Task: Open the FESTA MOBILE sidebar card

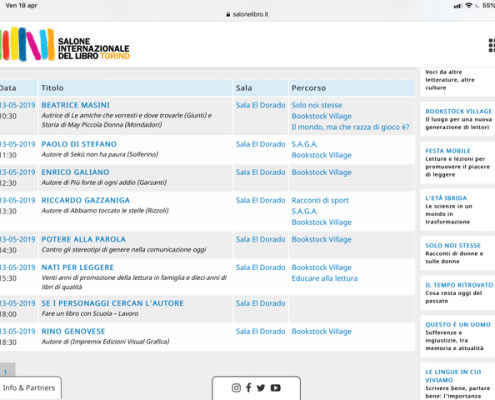Action: [x=458, y=162]
